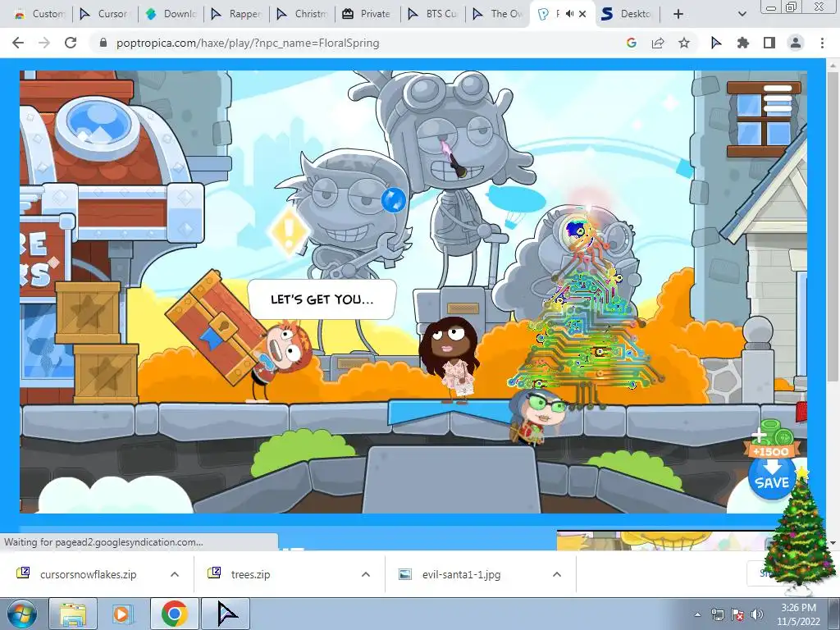Open the Extensions puzzle menu
This screenshot has width=840, height=630.
(x=742, y=43)
